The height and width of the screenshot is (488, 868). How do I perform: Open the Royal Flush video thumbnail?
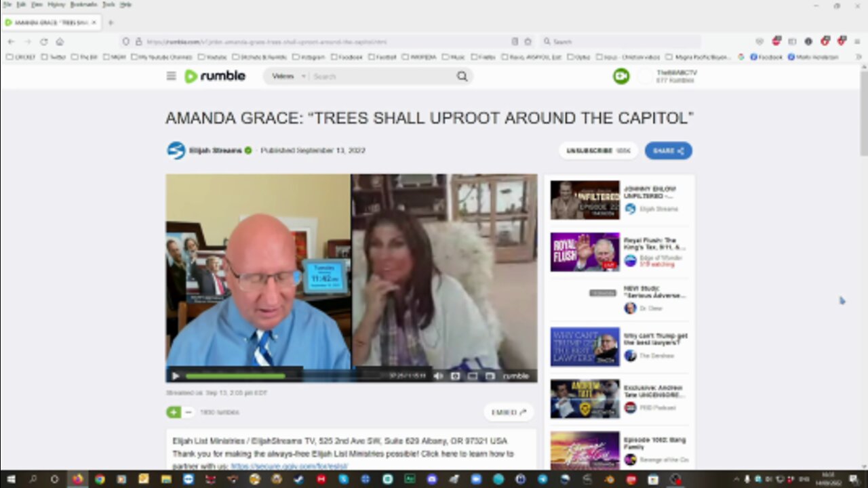[585, 252]
